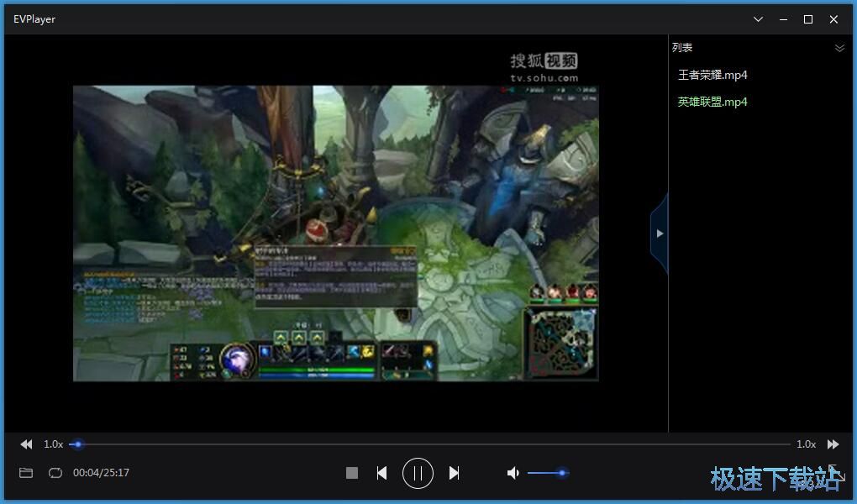This screenshot has width=857, height=504.
Task: Adjust the volume slider handle
Action: point(562,473)
